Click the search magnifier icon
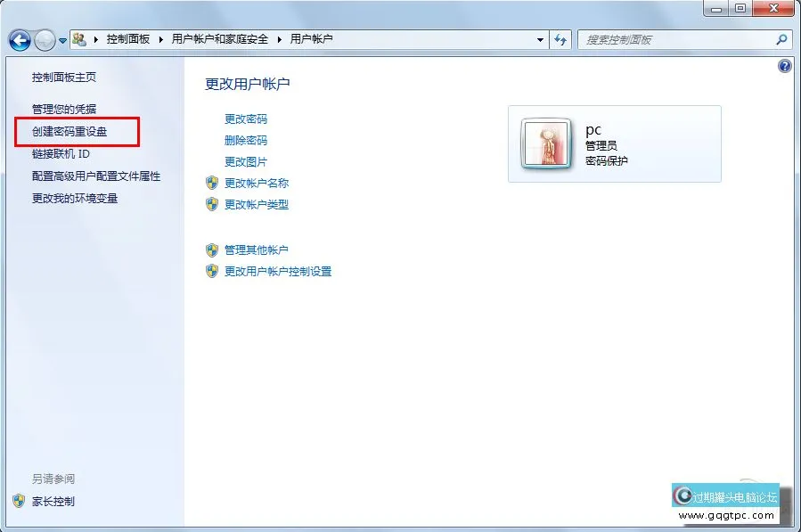 [x=780, y=39]
